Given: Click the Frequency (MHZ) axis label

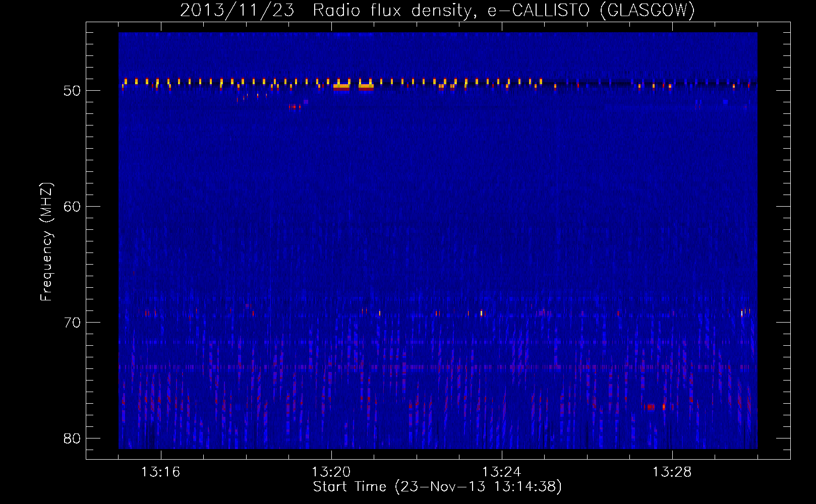Looking at the screenshot, I should [x=46, y=242].
